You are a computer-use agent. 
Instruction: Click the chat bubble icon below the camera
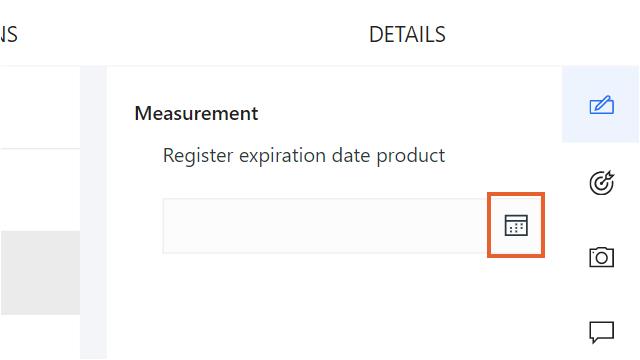click(601, 332)
